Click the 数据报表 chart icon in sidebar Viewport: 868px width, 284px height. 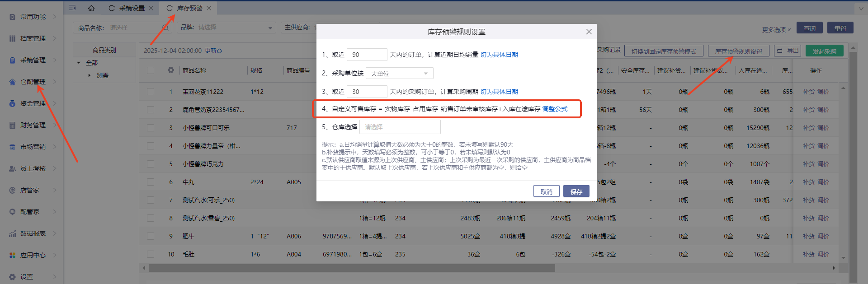point(12,233)
